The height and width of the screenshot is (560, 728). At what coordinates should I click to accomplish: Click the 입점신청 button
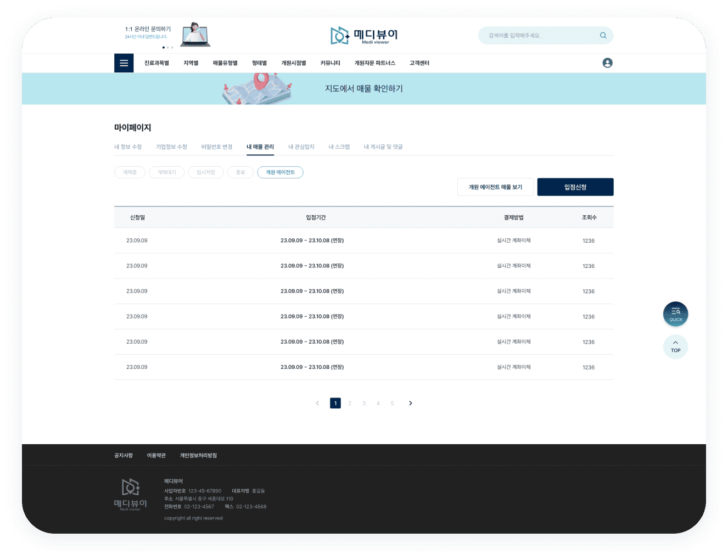[575, 187]
